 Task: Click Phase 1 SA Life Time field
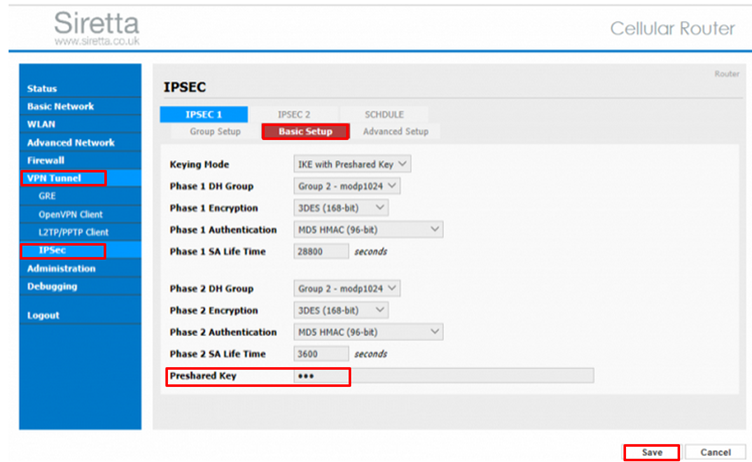[321, 251]
